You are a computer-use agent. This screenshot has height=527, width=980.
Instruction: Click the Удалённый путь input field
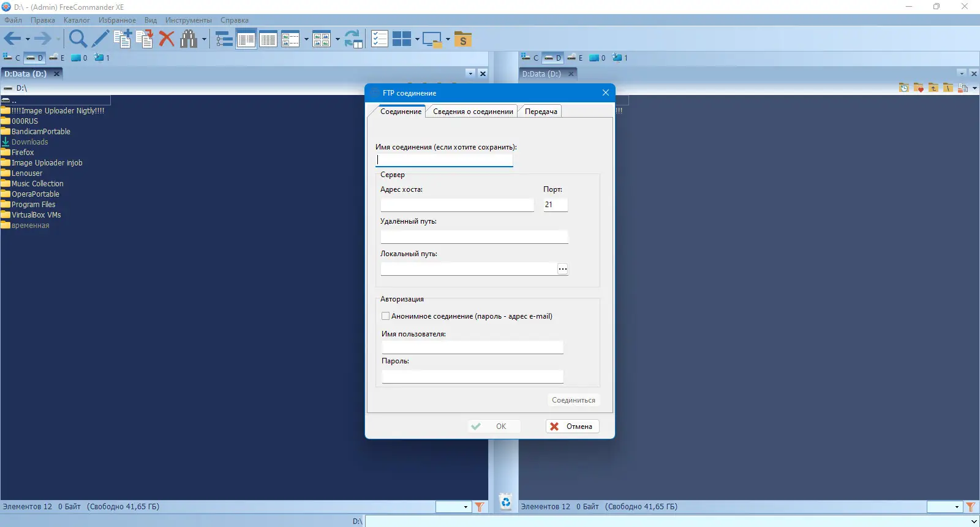coord(474,237)
